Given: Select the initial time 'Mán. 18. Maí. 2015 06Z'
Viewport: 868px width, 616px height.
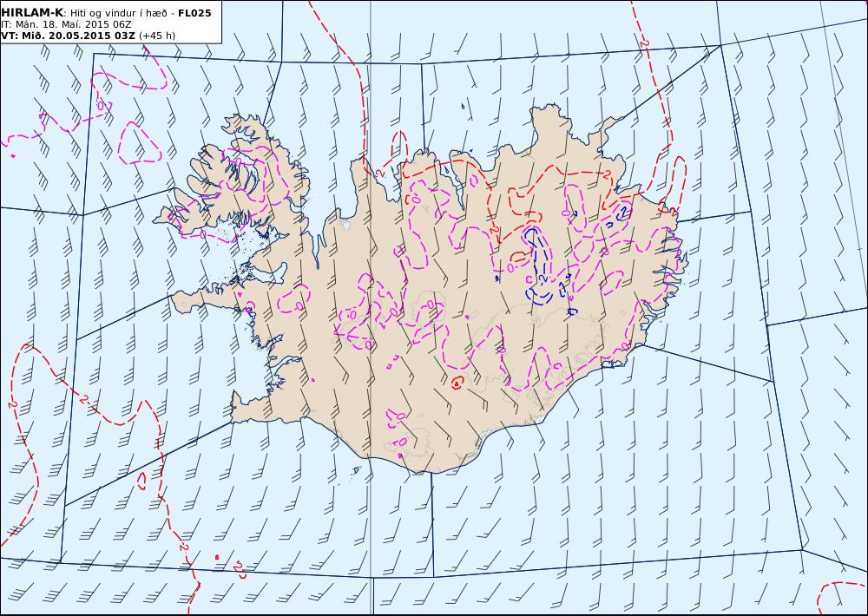Looking at the screenshot, I should click(x=73, y=24).
